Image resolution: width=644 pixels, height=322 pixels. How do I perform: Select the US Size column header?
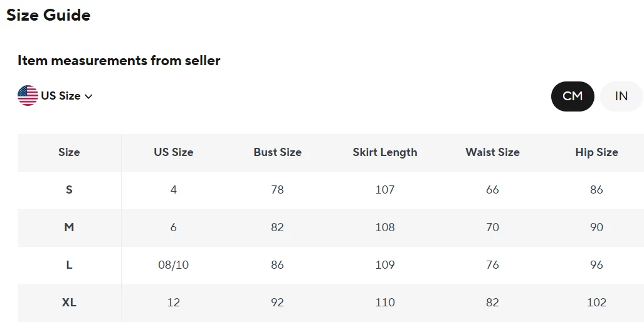173,152
